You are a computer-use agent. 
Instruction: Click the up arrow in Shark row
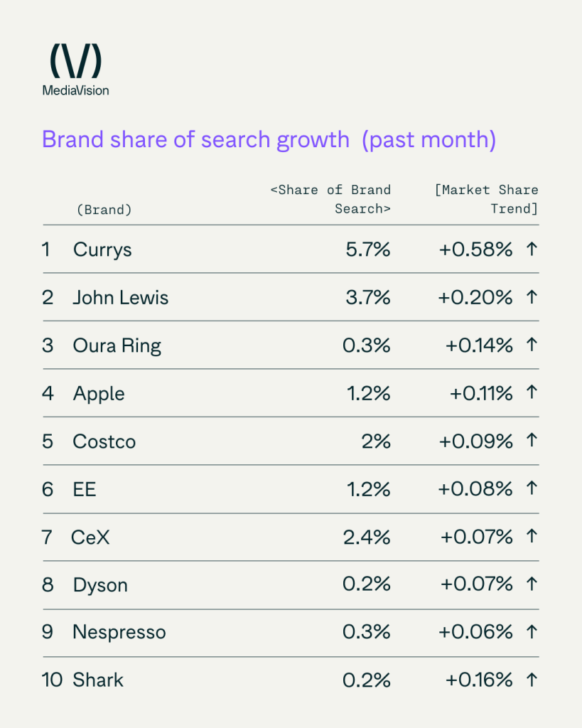click(530, 680)
